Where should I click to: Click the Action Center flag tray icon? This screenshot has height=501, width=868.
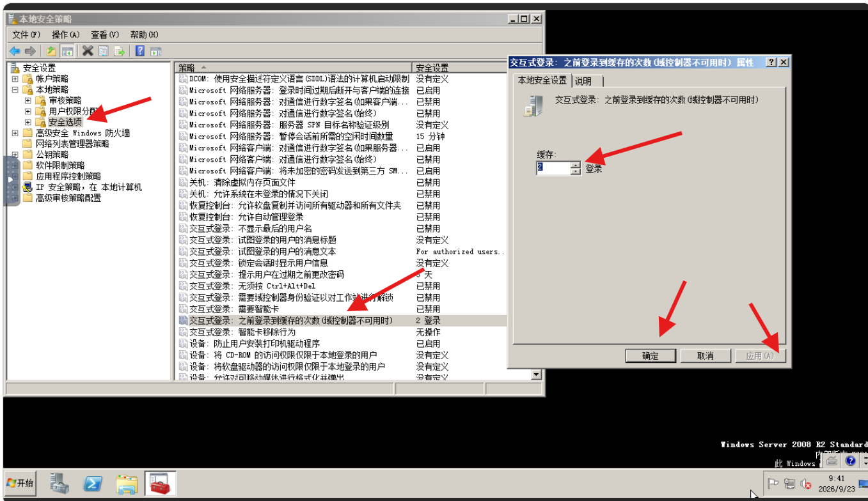point(773,484)
